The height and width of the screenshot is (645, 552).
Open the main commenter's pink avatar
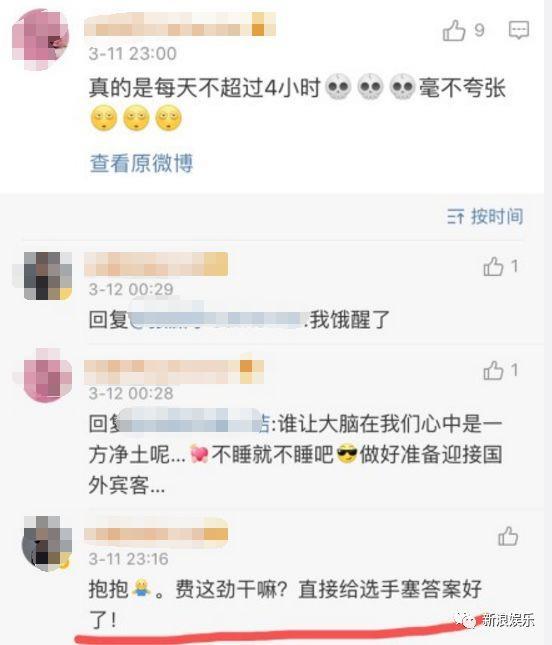click(x=40, y=40)
